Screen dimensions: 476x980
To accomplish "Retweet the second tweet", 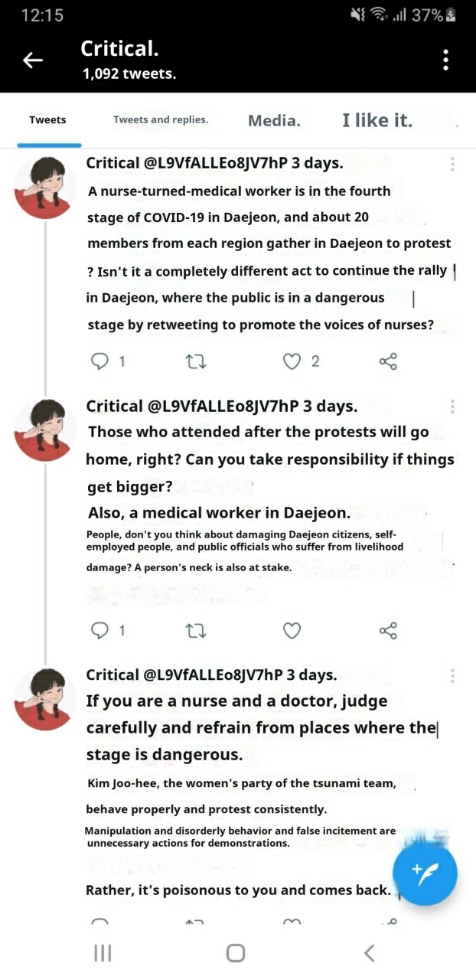I will coord(197,630).
